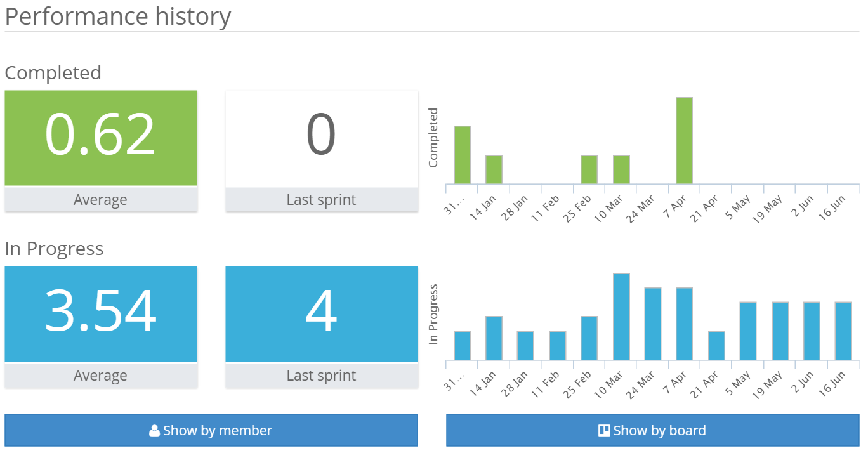The width and height of the screenshot is (868, 453).
Task: Select the In Progress last sprint tile showing 4
Action: coord(322,314)
